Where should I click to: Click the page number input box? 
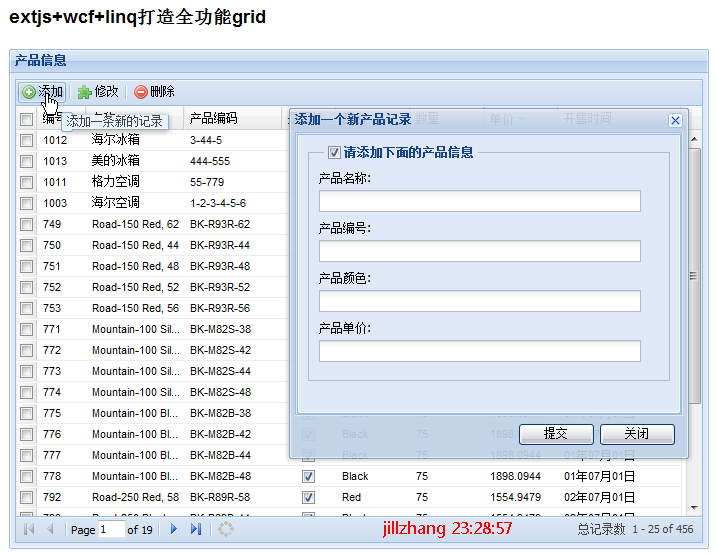pos(111,529)
